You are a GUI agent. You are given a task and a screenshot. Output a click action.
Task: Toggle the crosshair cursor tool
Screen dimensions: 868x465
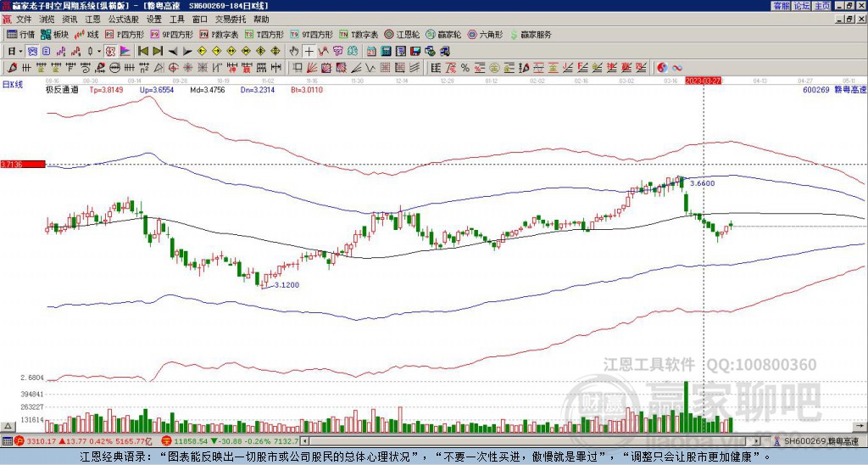[309, 51]
